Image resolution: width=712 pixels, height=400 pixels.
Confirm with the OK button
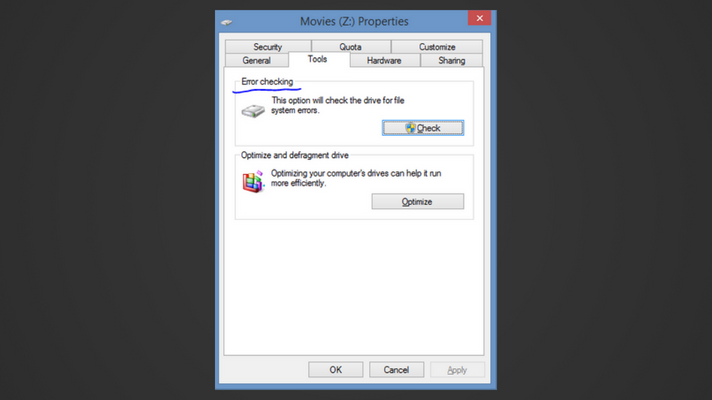click(x=336, y=370)
